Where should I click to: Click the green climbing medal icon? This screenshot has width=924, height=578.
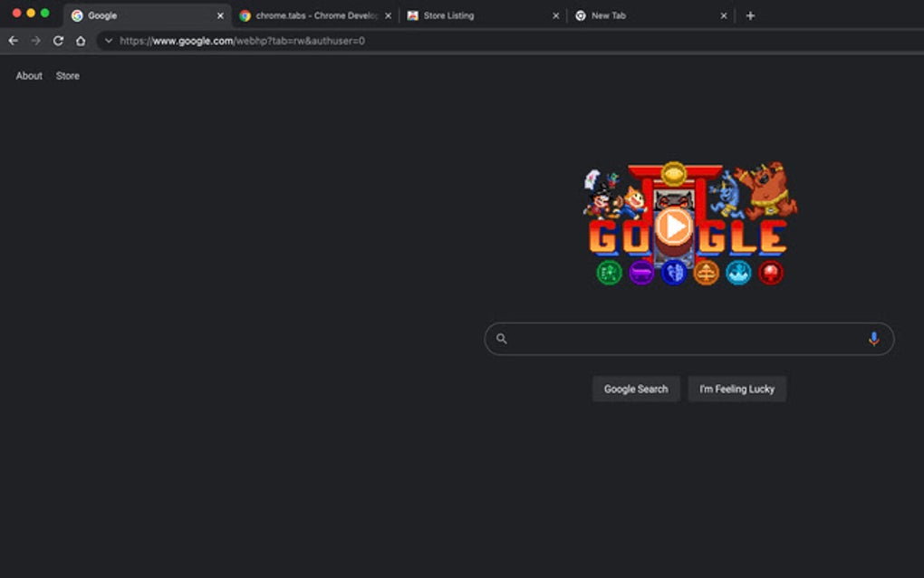608,273
